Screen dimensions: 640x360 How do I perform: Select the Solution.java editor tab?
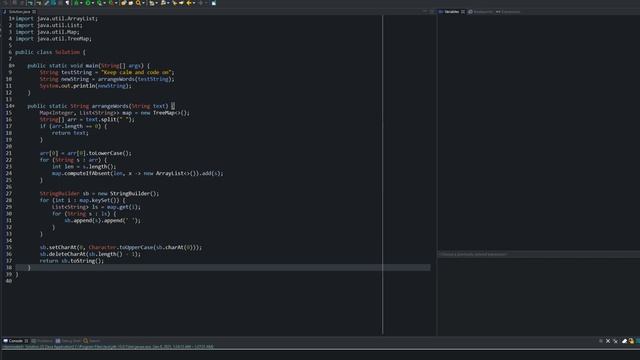pos(19,12)
